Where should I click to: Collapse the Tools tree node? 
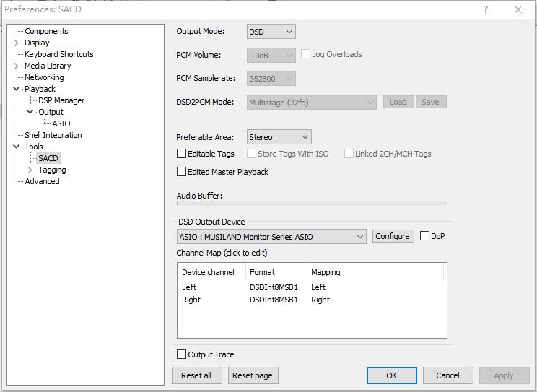16,147
